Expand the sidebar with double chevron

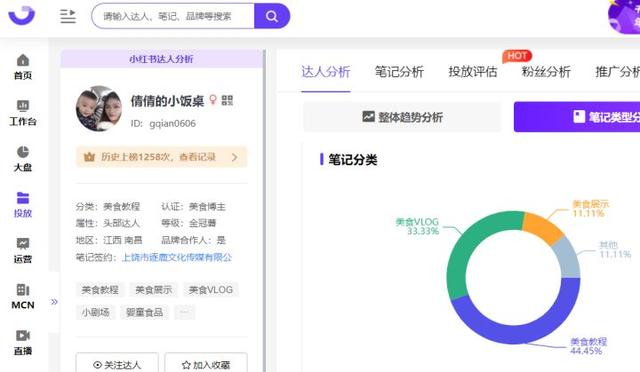[x=54, y=302]
